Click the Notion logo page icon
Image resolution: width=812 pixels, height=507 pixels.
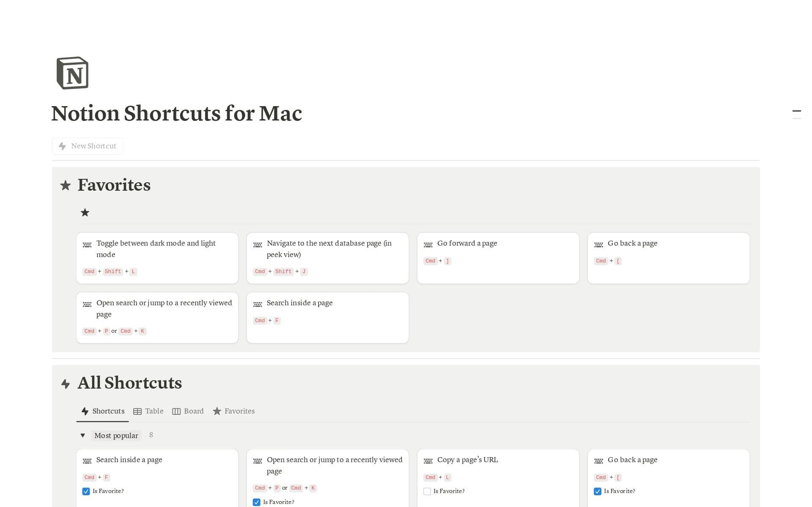[x=72, y=73]
